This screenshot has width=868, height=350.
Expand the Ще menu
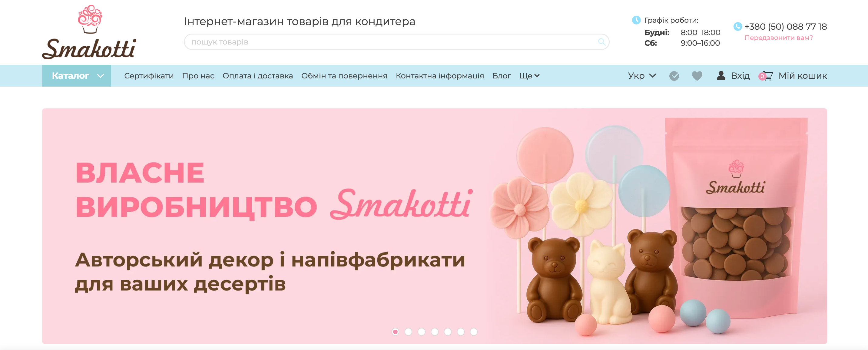tap(529, 76)
